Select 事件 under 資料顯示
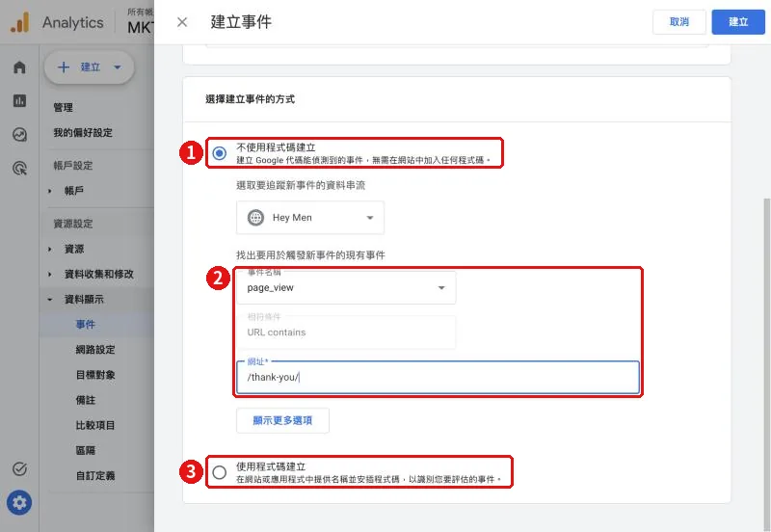The width and height of the screenshot is (771, 532). tap(86, 325)
